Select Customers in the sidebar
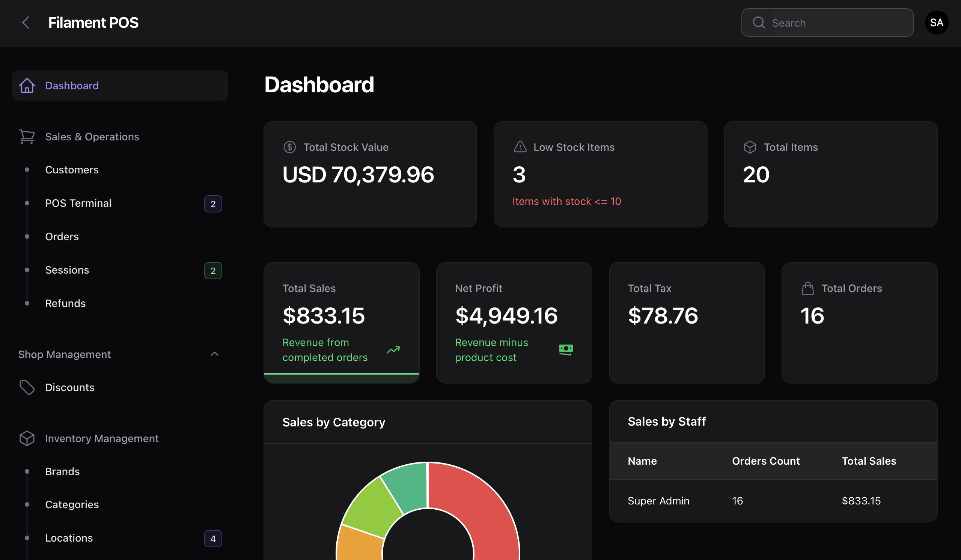The height and width of the screenshot is (560, 961). (x=72, y=170)
